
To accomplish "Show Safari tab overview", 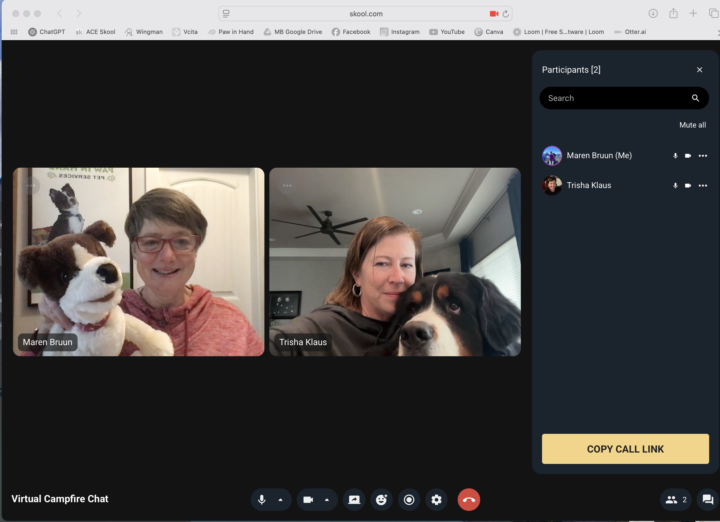I will 714,13.
